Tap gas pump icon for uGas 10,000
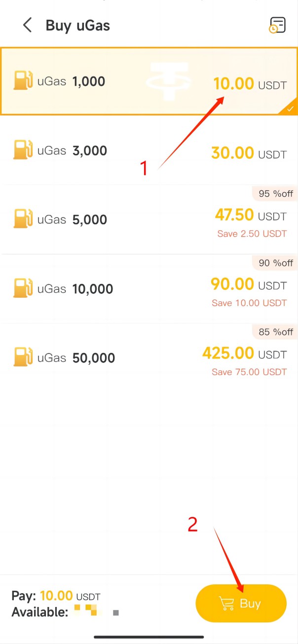 [23, 288]
